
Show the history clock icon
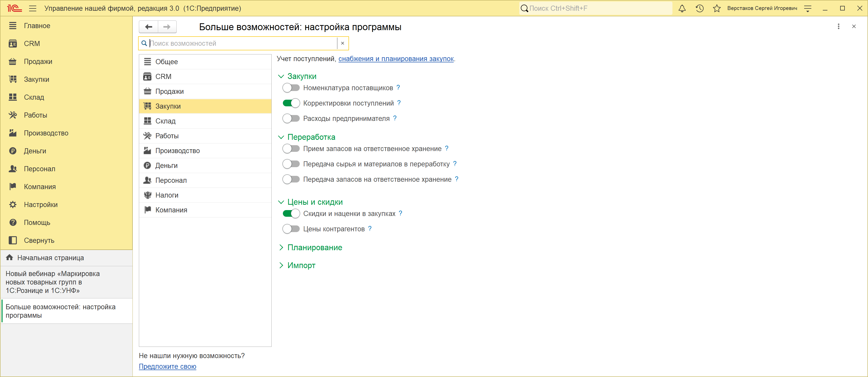click(x=699, y=8)
